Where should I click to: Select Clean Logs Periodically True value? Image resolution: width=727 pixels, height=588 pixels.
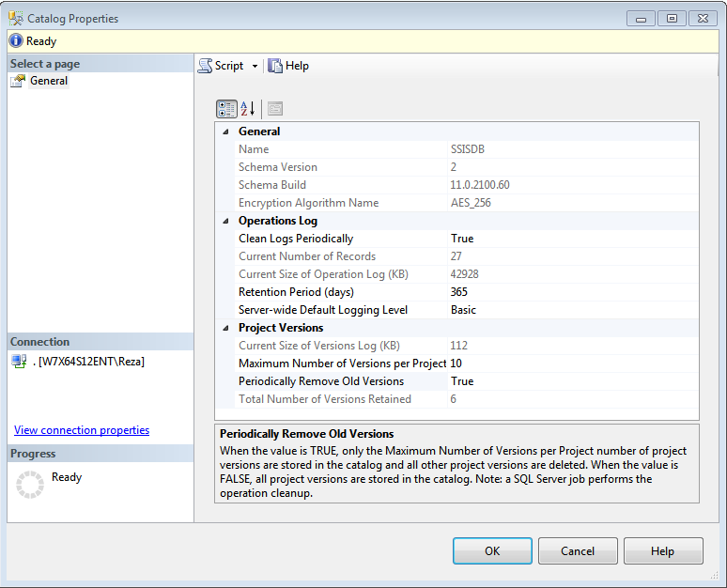[x=462, y=239]
